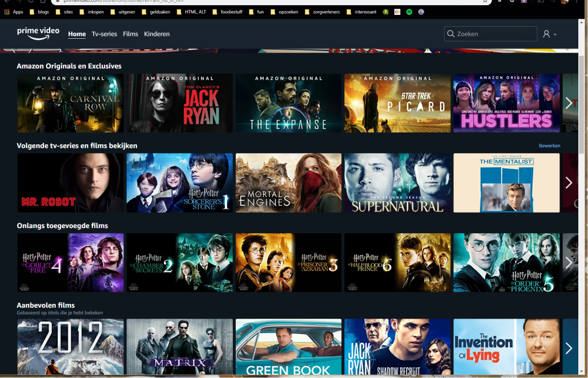Click the olive-green round bookmark icon
The width and height of the screenshot is (588, 378).
[385, 12]
